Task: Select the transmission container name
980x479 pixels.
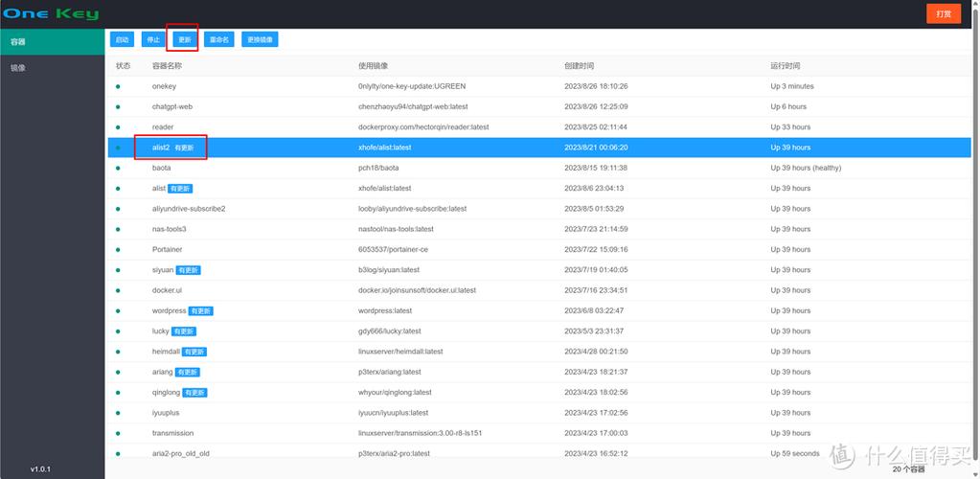Action: click(172, 433)
